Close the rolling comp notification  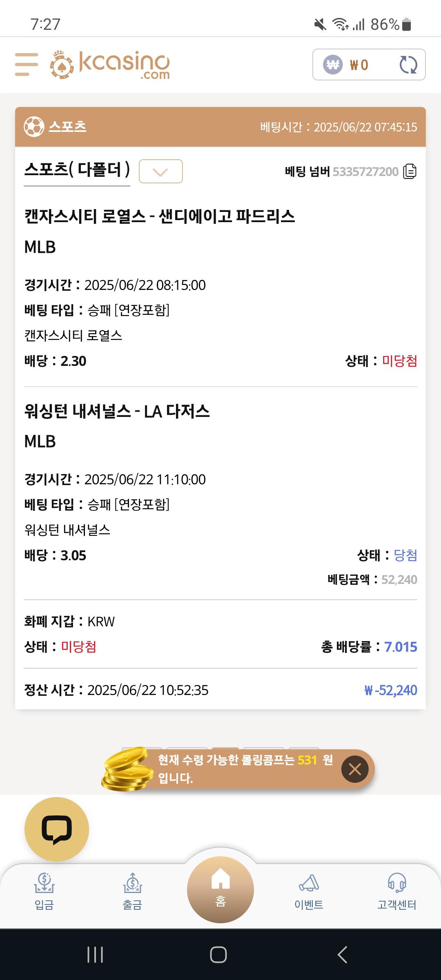pyautogui.click(x=355, y=769)
